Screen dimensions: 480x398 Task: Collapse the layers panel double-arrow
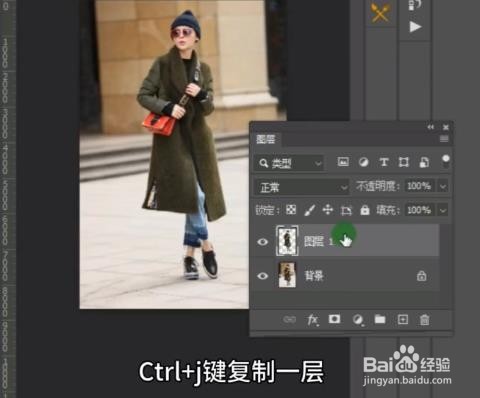pyautogui.click(x=431, y=127)
